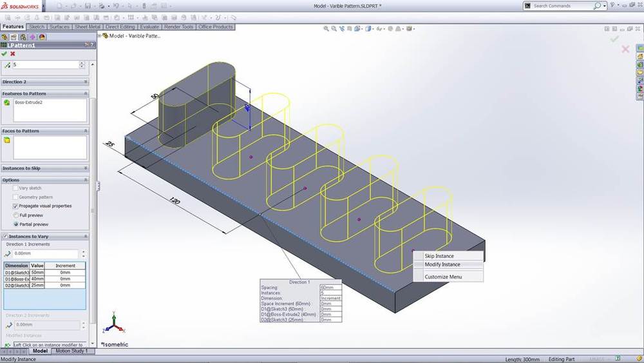
Task: Click the magnifier icon in Search Commands
Action: click(x=598, y=6)
